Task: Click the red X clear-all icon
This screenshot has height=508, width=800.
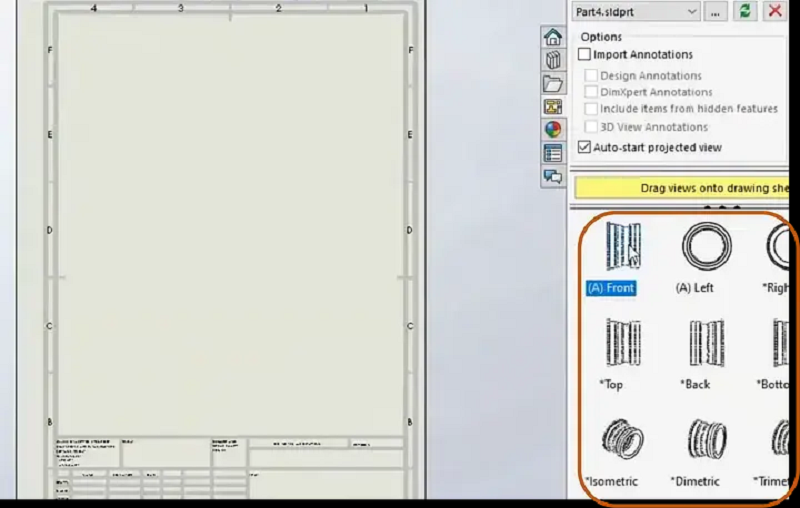Action: pyautogui.click(x=774, y=11)
